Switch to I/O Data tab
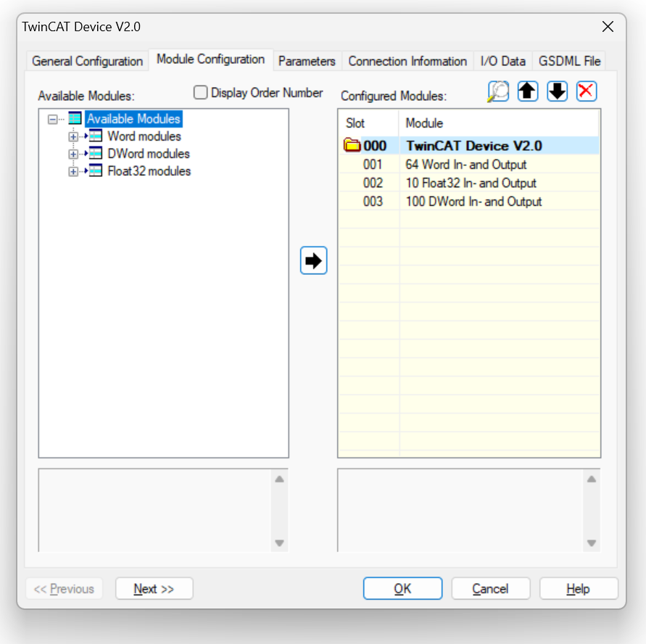Image resolution: width=646 pixels, height=644 pixels. coord(503,62)
